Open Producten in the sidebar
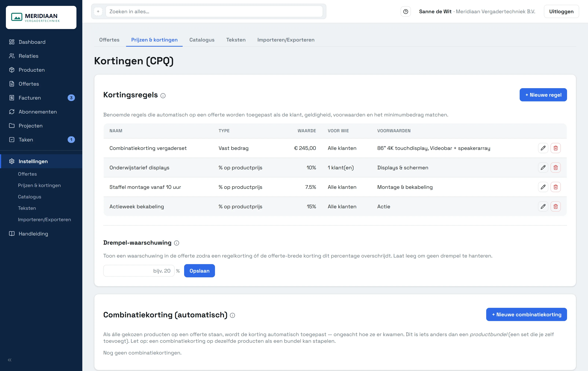 click(41, 70)
